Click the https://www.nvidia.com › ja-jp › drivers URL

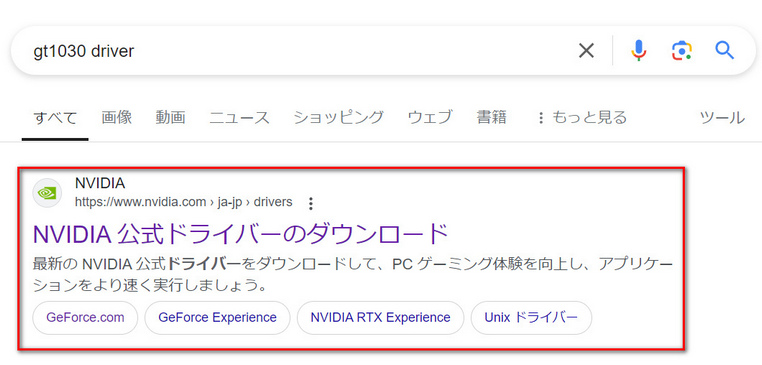pyautogui.click(x=184, y=202)
